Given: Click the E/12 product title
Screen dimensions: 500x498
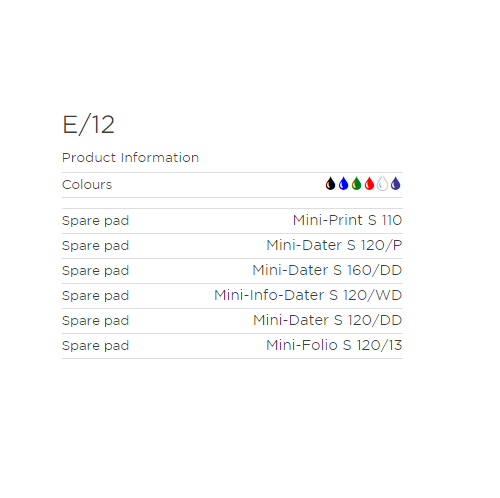Looking at the screenshot, I should (88, 125).
